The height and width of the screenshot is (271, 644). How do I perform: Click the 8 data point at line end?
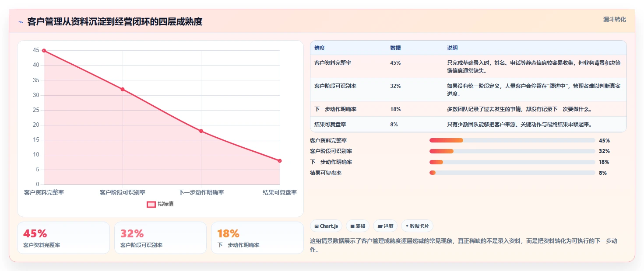(280, 161)
